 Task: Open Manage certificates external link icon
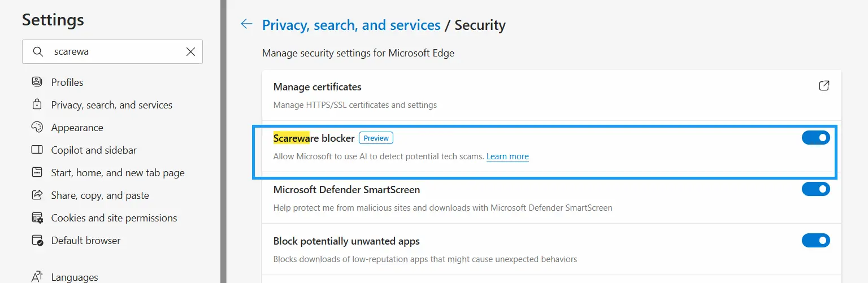[824, 86]
